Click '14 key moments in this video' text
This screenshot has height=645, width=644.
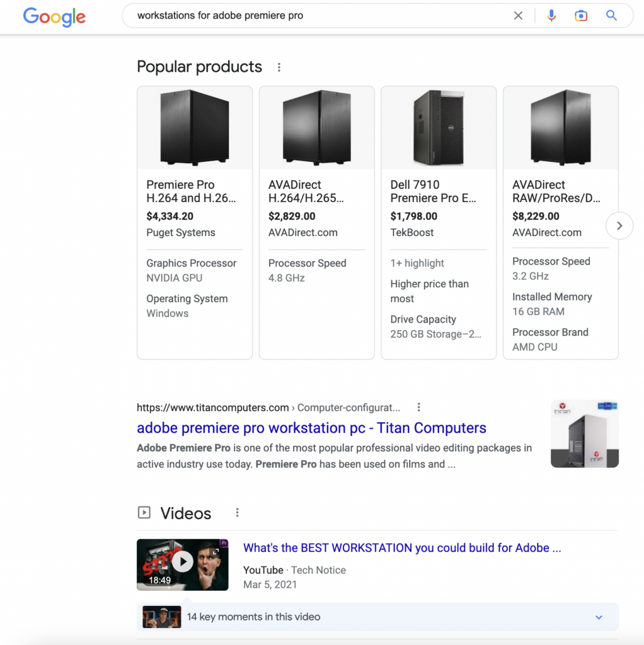(253, 617)
